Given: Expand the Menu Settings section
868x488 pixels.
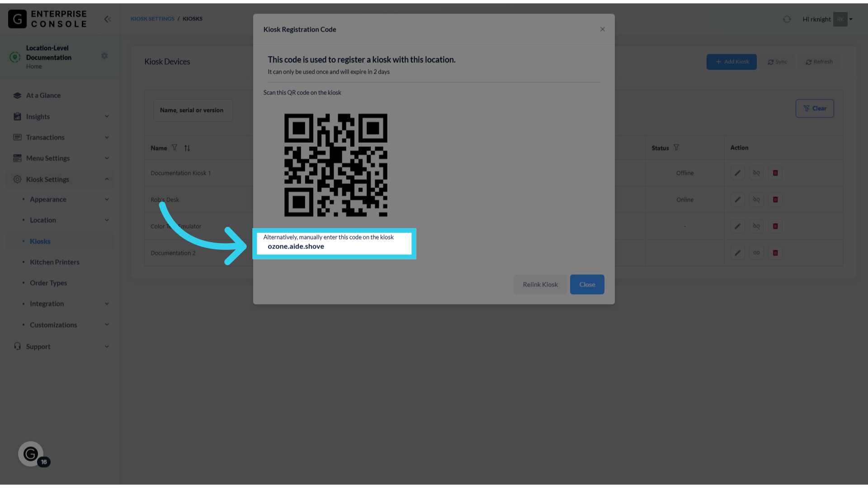Looking at the screenshot, I should click(x=60, y=158).
